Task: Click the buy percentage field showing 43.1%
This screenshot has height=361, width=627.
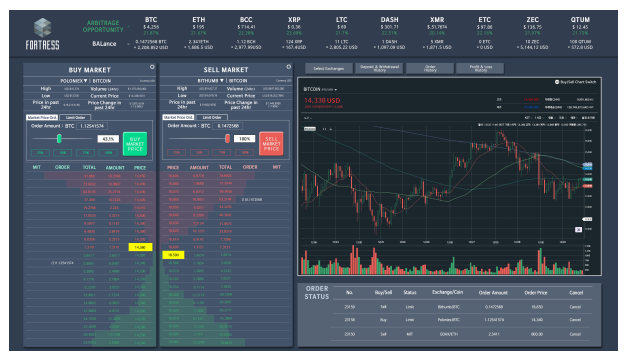Action: [x=108, y=139]
